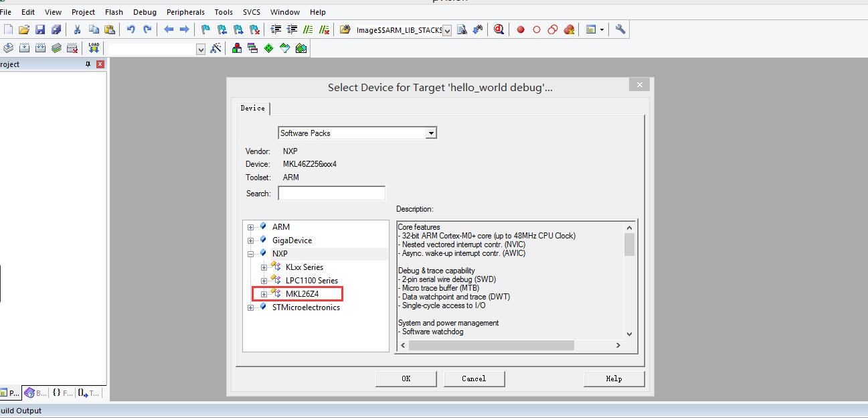
Task: Open the Peripherals menu
Action: 185,12
